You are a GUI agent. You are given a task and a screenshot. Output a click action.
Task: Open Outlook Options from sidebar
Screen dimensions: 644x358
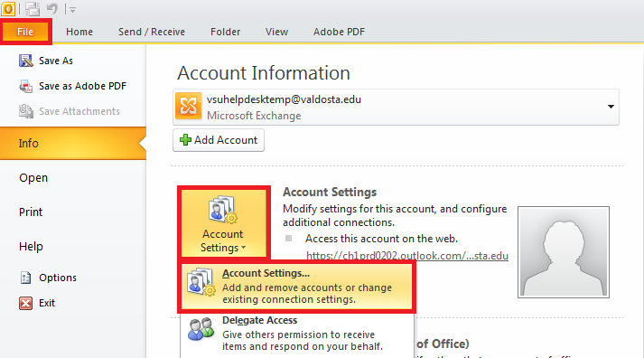(58, 278)
